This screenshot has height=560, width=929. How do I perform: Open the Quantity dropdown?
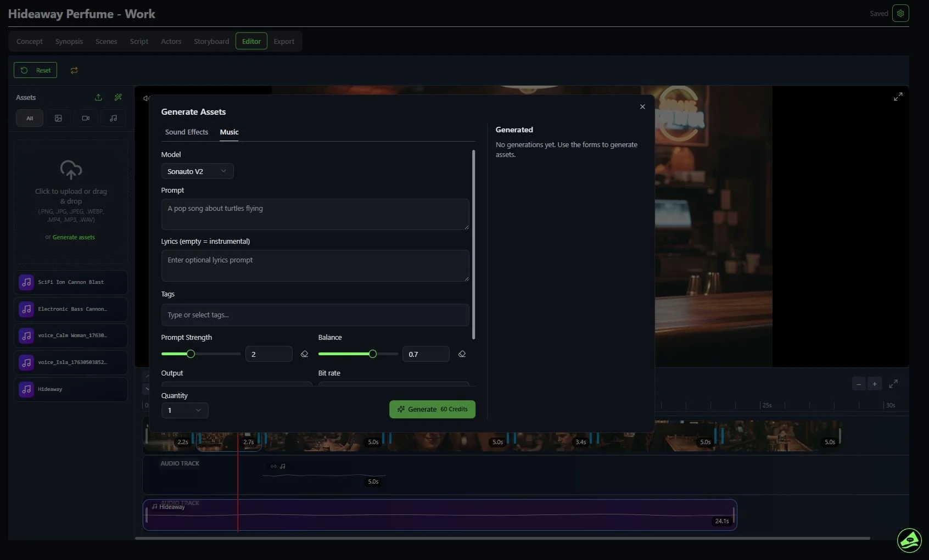[x=184, y=410]
